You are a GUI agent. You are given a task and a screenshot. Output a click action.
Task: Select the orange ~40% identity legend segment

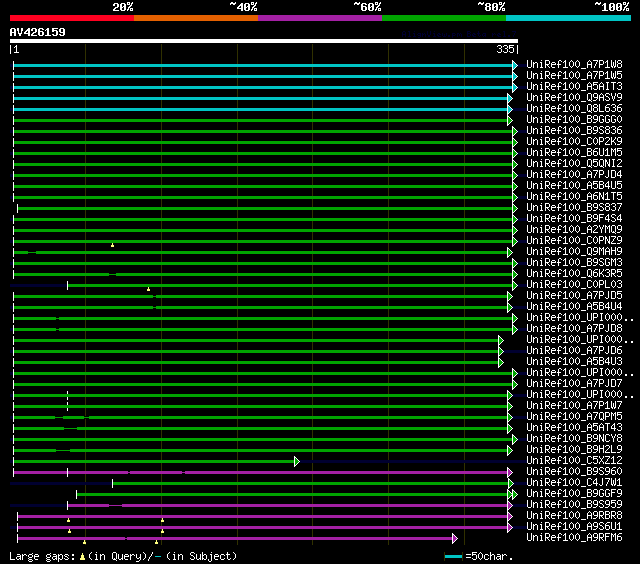[x=195, y=18]
